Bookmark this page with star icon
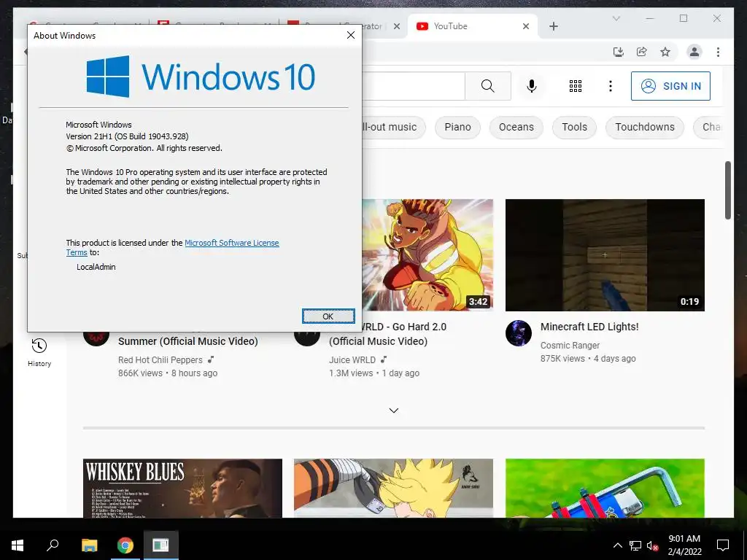The width and height of the screenshot is (747, 560). click(665, 52)
